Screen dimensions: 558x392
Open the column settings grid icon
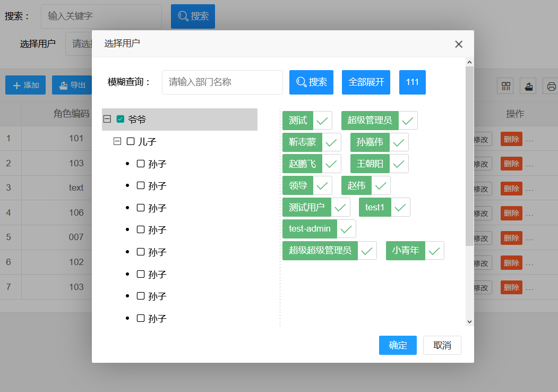505,86
